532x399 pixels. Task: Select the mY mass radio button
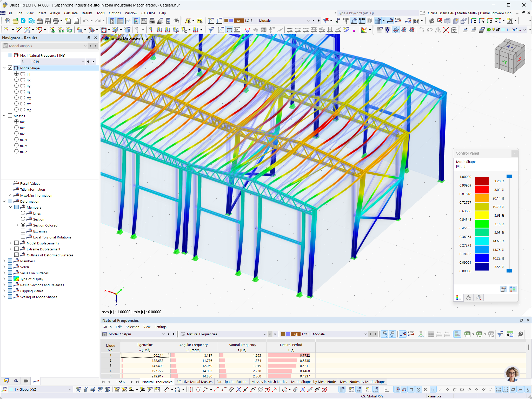[16, 128]
